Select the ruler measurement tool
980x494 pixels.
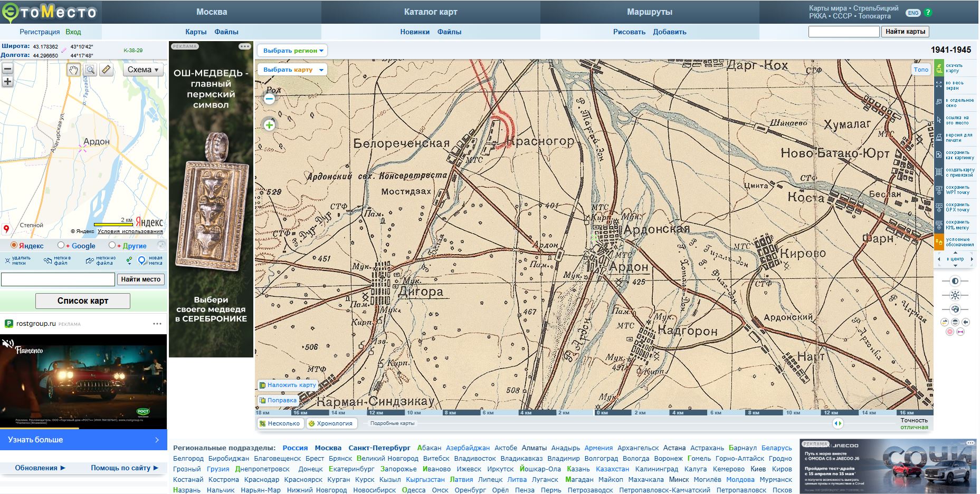[107, 70]
